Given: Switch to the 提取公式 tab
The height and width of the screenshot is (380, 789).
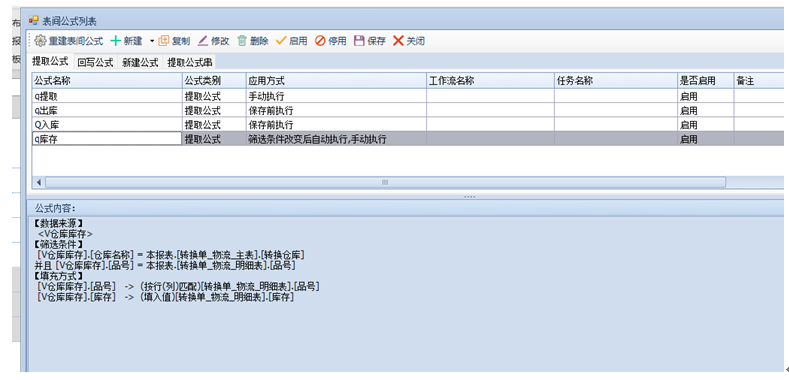Looking at the screenshot, I should (x=50, y=61).
